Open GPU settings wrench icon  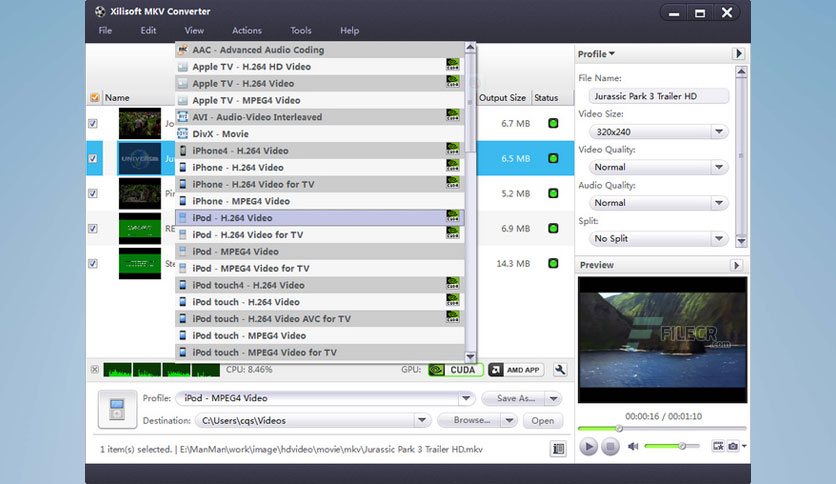pos(560,370)
